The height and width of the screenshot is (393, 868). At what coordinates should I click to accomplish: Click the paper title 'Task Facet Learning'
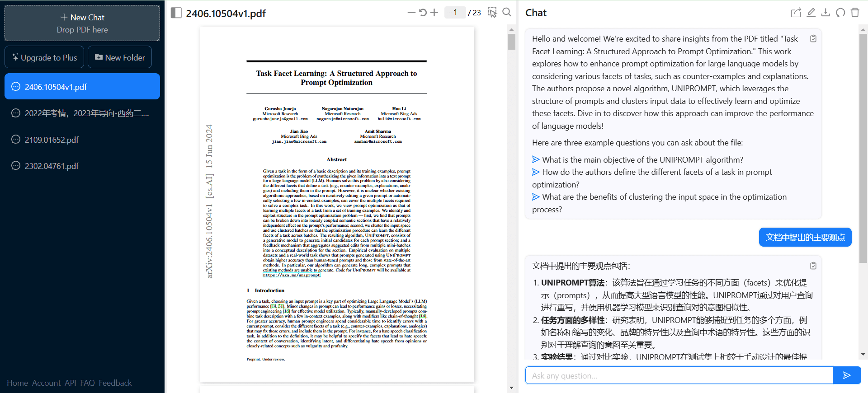[x=336, y=78]
